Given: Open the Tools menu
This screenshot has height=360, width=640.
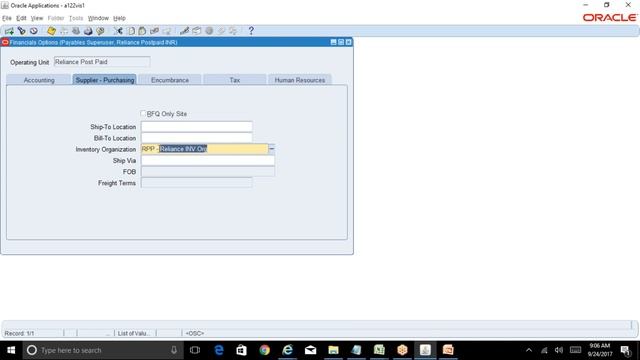Looking at the screenshot, I should click(x=76, y=18).
